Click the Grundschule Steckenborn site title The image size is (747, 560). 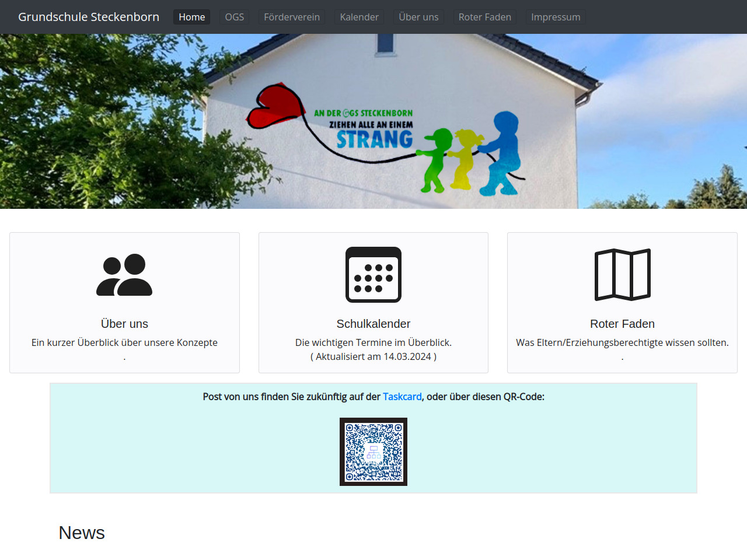pos(89,17)
